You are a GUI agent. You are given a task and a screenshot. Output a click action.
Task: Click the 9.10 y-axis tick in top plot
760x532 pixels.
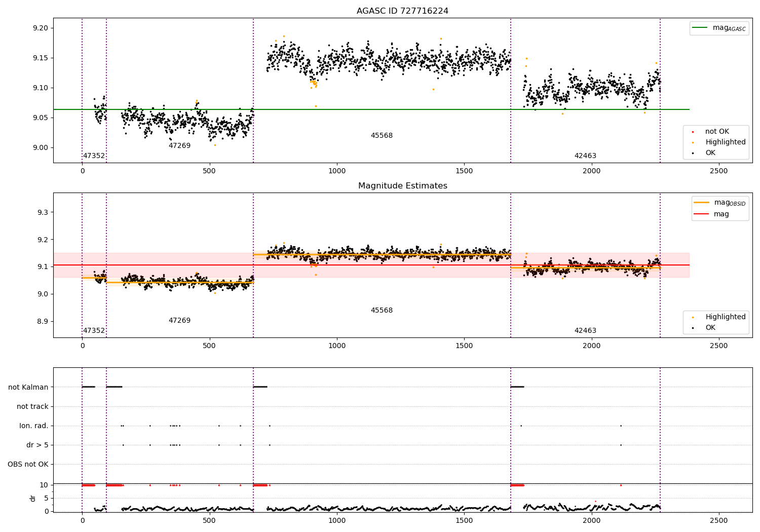click(x=40, y=88)
